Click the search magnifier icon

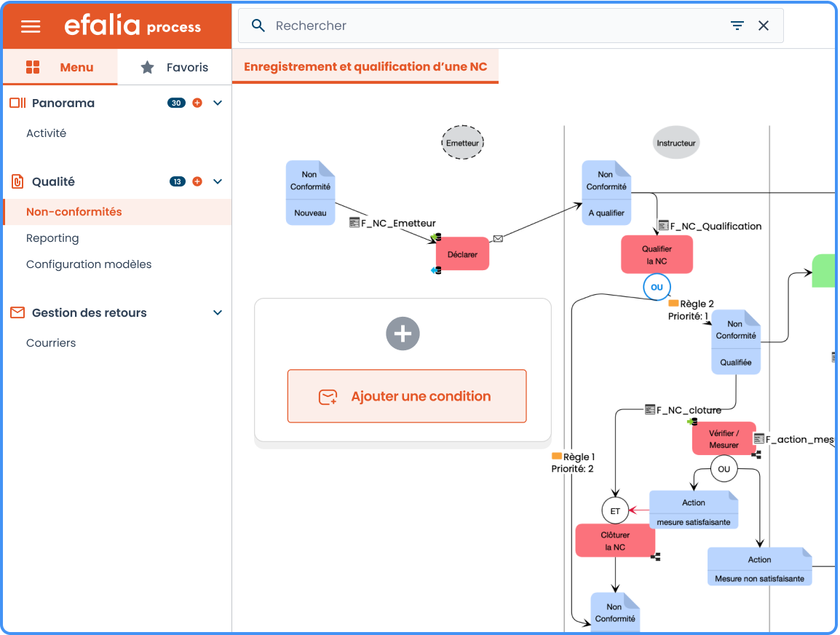(x=258, y=25)
